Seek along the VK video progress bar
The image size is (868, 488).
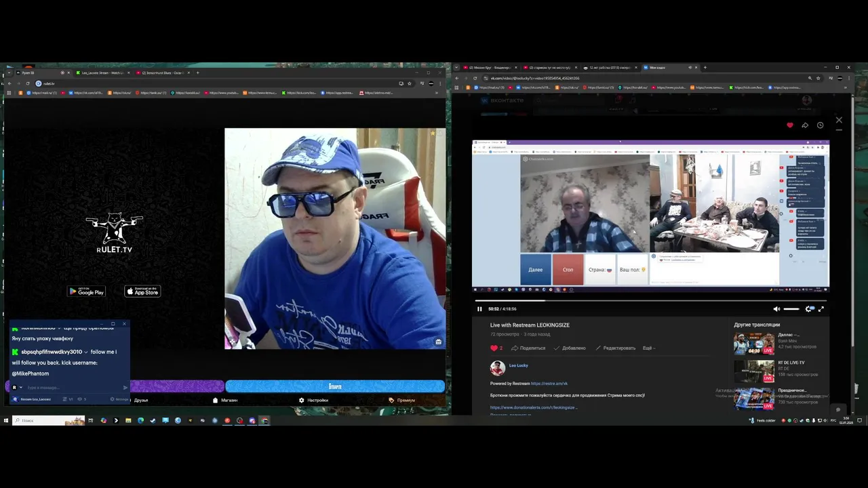click(x=650, y=300)
